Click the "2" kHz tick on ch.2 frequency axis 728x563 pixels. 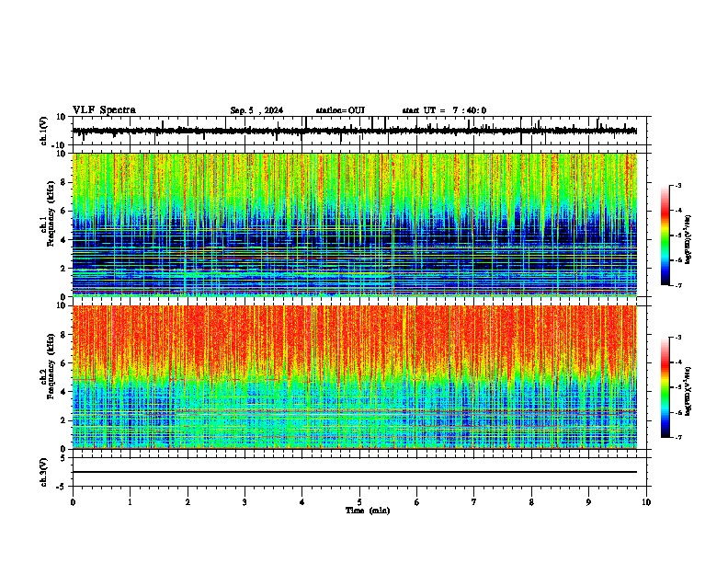click(x=63, y=420)
